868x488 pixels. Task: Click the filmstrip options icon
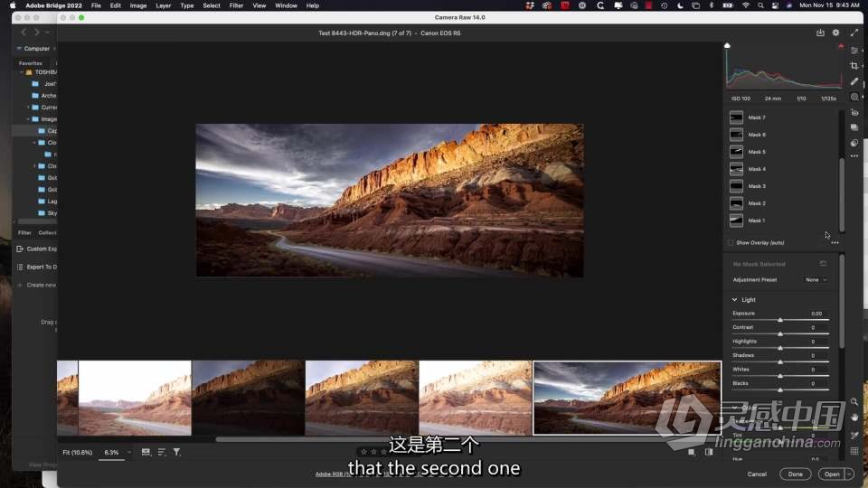[x=146, y=452]
